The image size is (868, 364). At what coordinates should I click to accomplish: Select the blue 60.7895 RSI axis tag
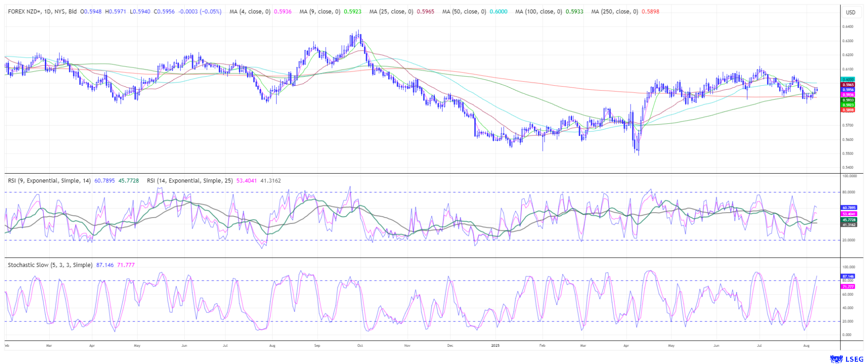(x=849, y=208)
